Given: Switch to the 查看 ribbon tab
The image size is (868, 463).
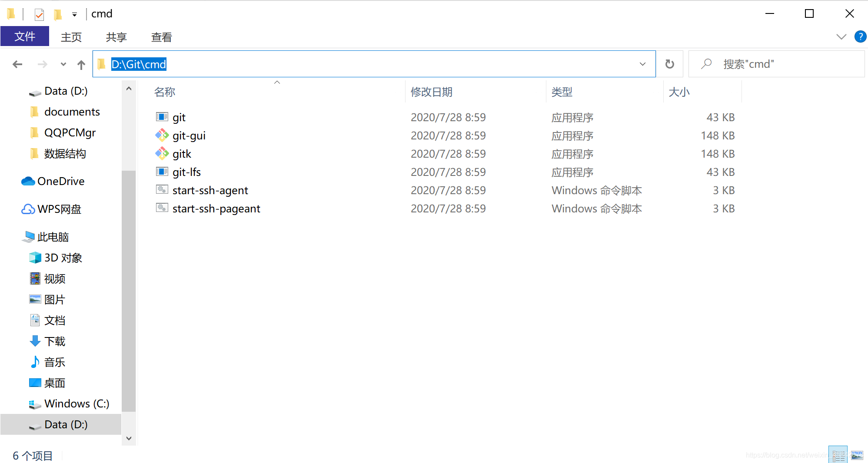Looking at the screenshot, I should pyautogui.click(x=162, y=37).
